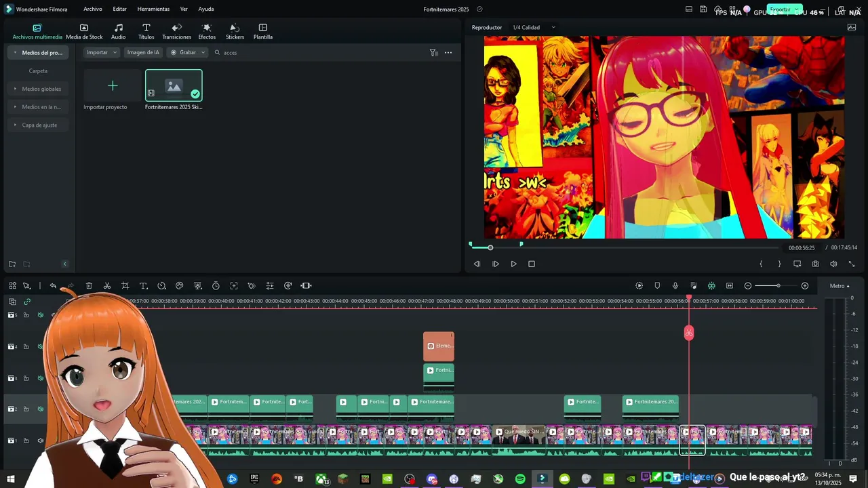
Task: Open the audio adjust sliders tool
Action: 270,285
